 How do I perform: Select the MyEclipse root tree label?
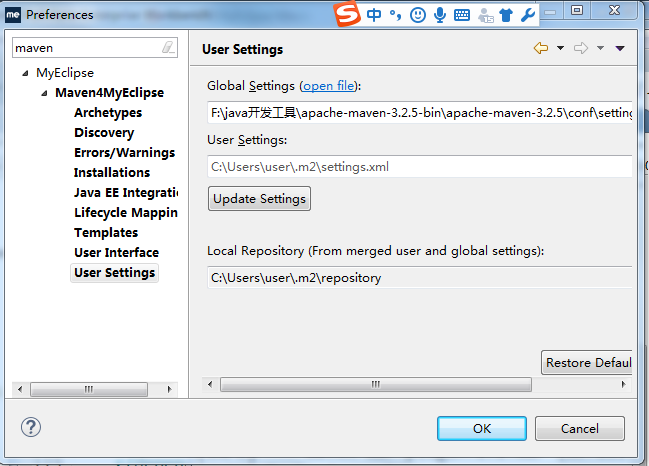coord(65,73)
